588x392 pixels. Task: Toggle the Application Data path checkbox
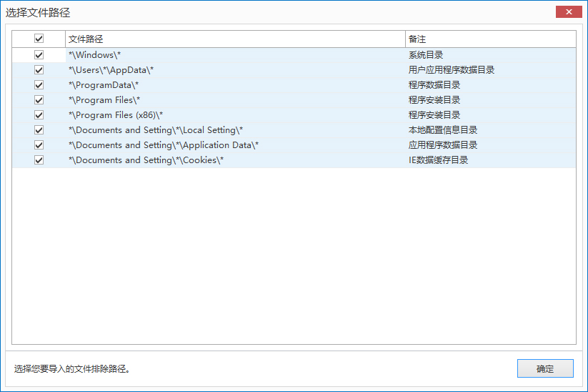(39, 145)
